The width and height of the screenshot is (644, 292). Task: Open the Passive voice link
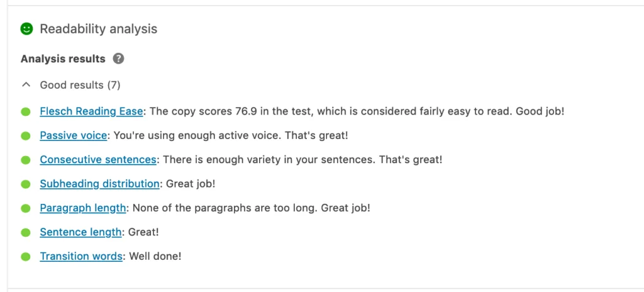click(74, 135)
